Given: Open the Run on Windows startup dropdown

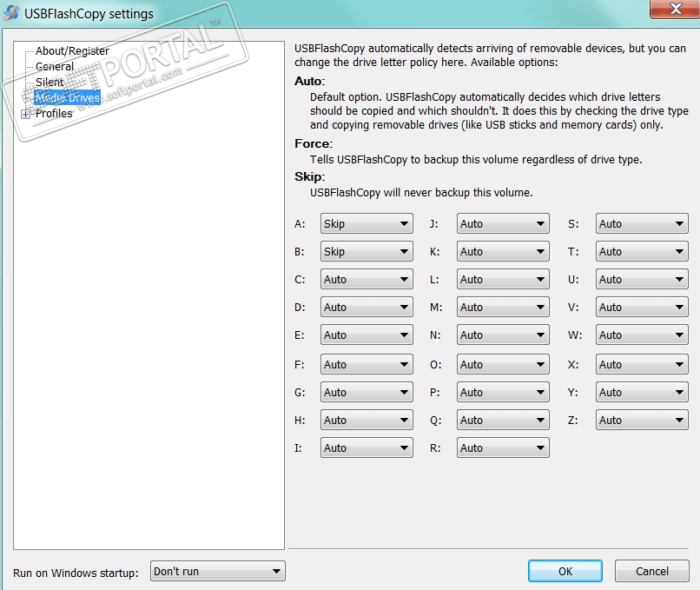Looking at the screenshot, I should [x=218, y=571].
